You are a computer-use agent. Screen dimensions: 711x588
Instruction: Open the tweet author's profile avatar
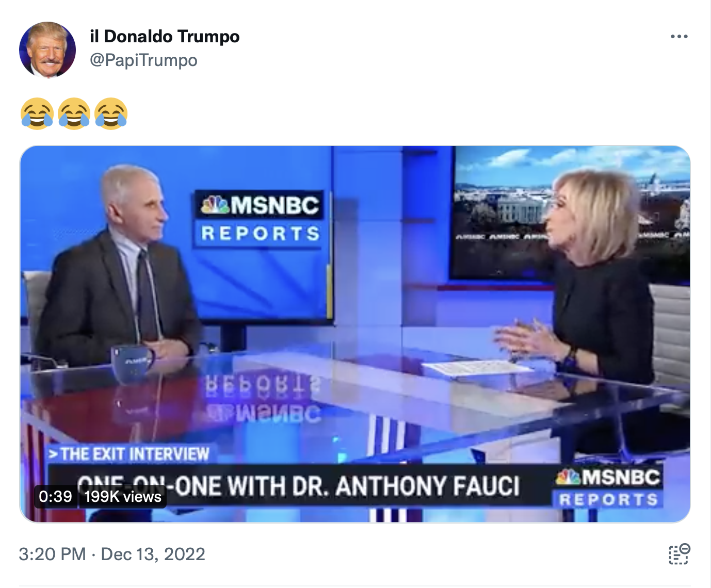[x=47, y=50]
